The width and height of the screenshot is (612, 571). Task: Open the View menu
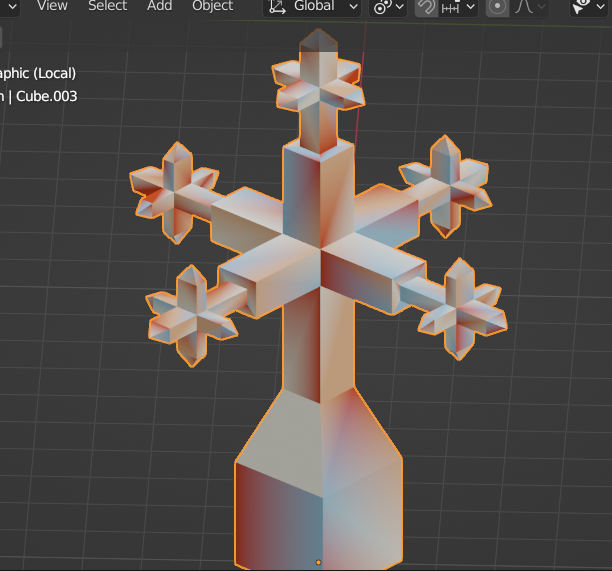(x=52, y=6)
